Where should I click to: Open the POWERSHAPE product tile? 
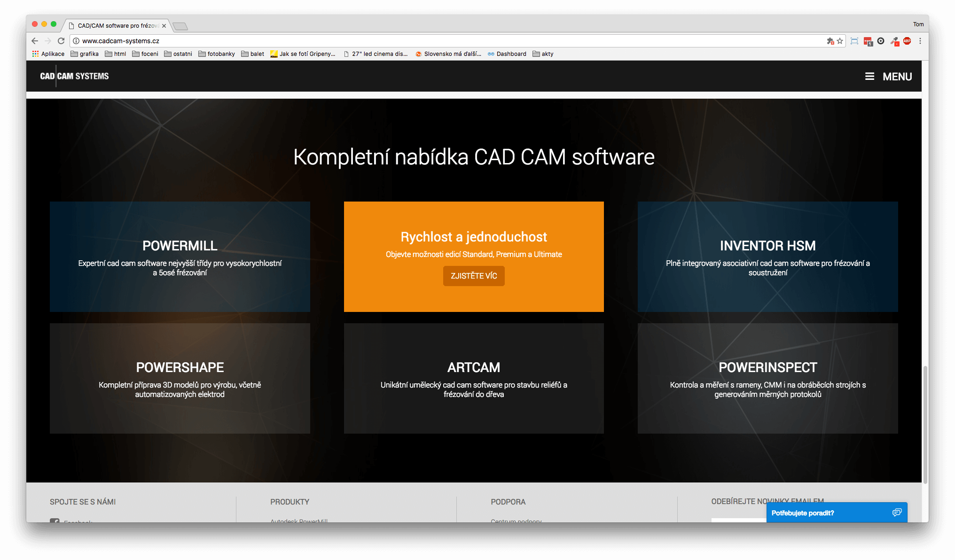(x=180, y=378)
